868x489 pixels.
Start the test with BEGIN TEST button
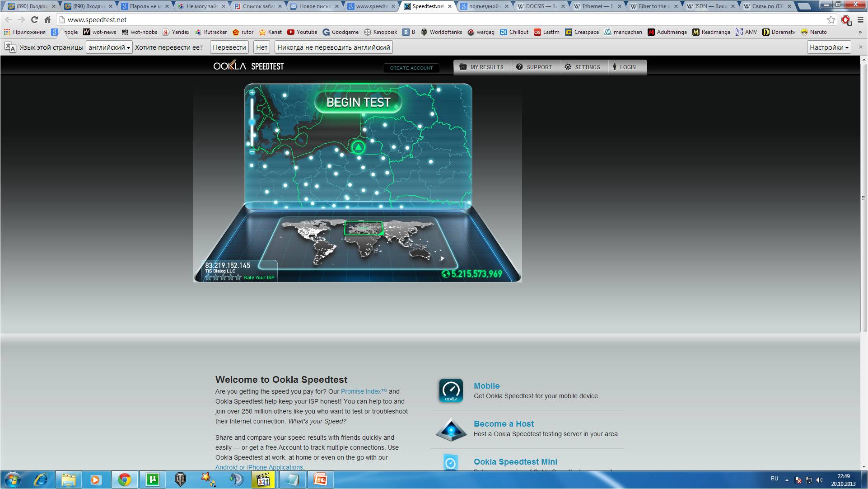(358, 103)
